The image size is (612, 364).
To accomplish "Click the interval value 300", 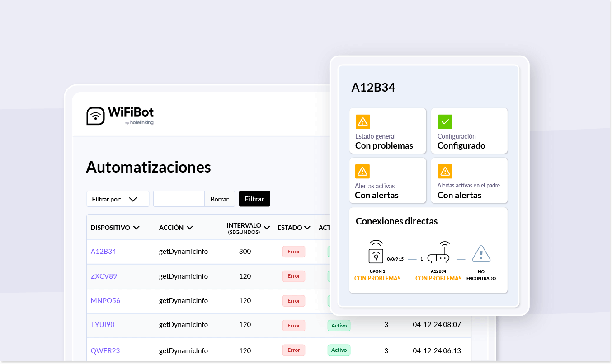I will pyautogui.click(x=245, y=252).
